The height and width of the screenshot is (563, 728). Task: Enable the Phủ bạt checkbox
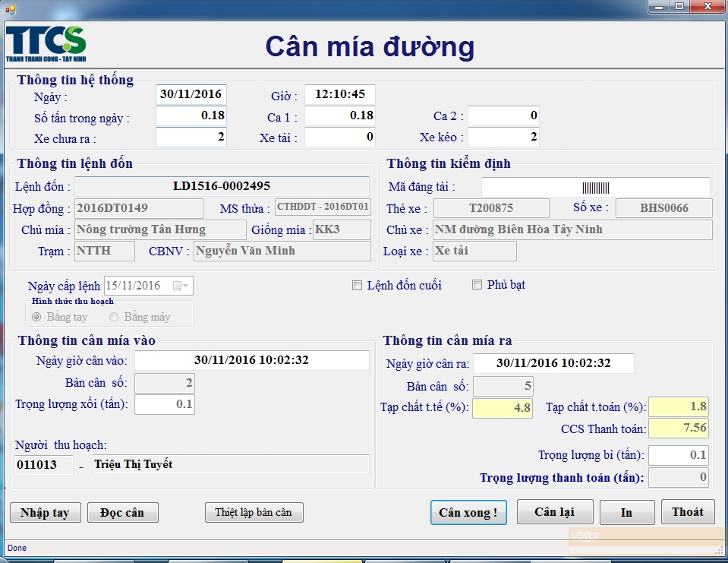pos(477,284)
